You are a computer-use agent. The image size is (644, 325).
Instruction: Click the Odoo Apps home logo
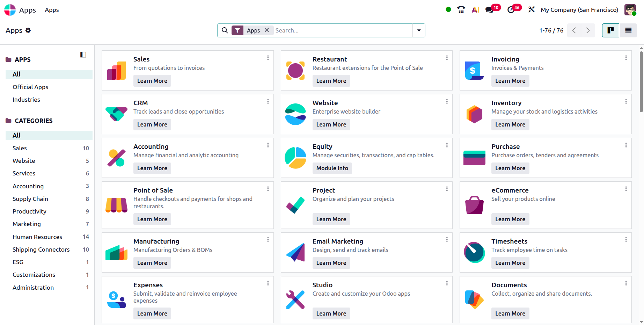[10, 10]
